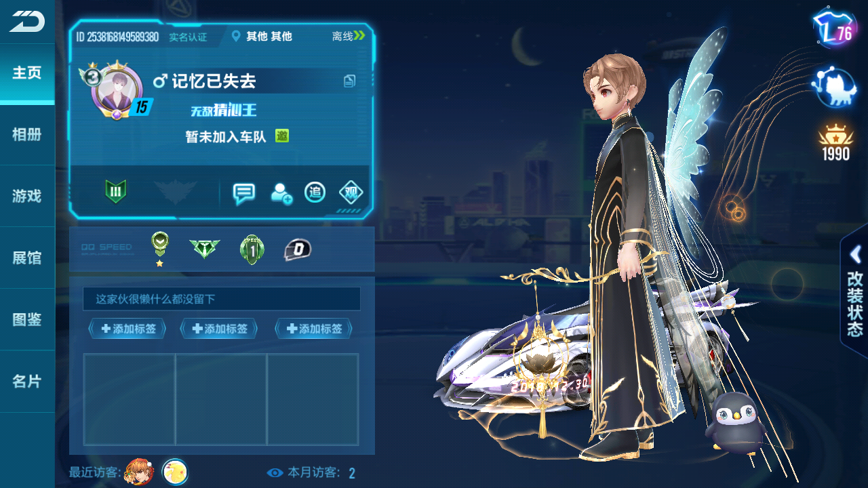Open the cat constellation pet icon
This screenshot has width=868, height=488.
click(x=835, y=87)
